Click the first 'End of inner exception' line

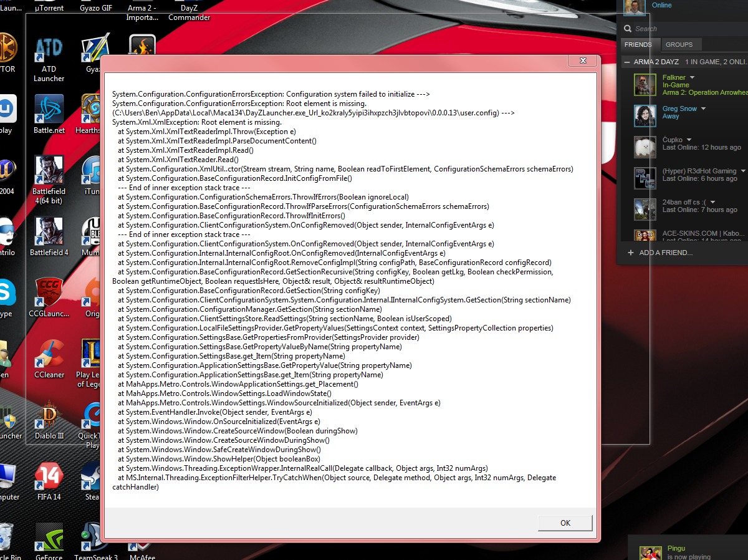184,188
